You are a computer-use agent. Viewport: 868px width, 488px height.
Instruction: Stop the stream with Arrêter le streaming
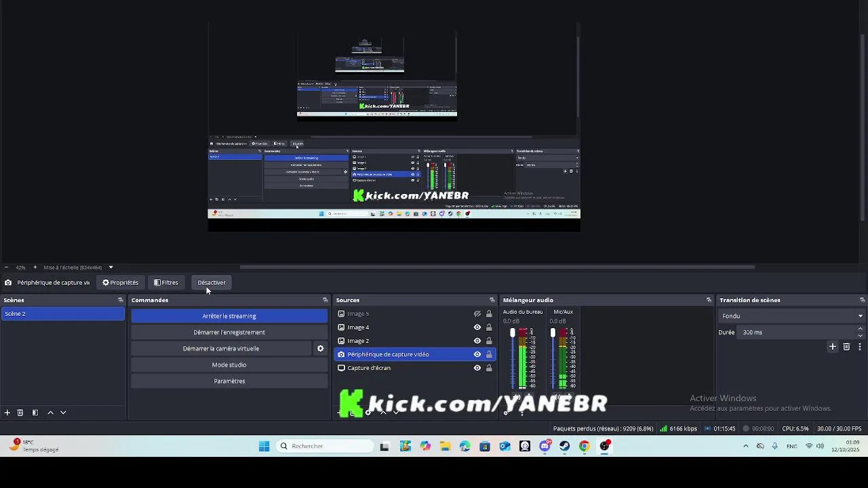pos(229,316)
